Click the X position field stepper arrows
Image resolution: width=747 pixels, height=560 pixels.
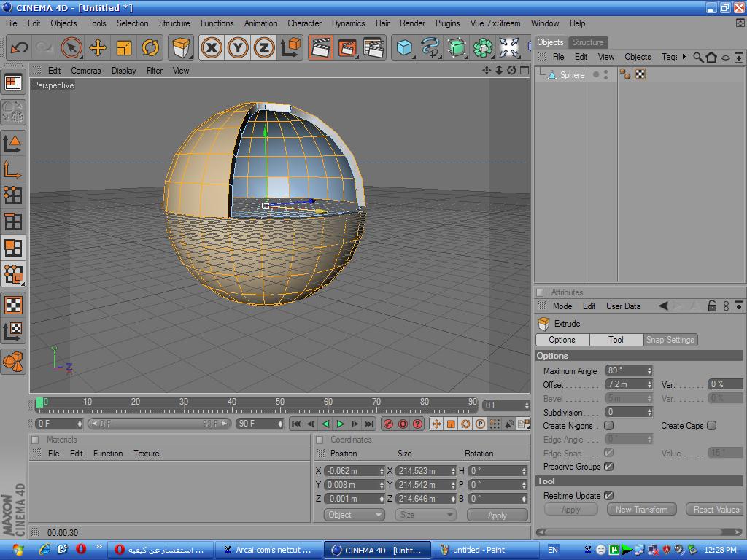click(382, 471)
